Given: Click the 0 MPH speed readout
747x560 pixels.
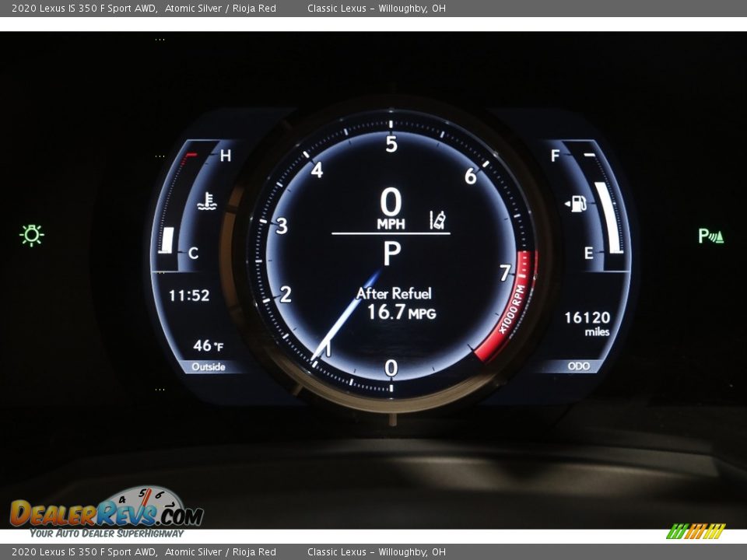Looking at the screenshot, I should tap(391, 208).
